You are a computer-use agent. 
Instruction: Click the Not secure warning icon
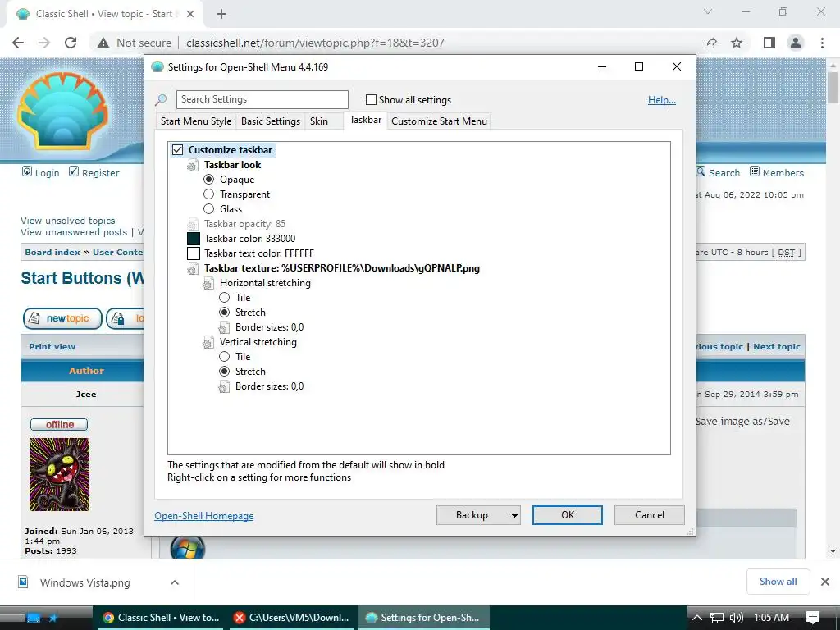[103, 43]
